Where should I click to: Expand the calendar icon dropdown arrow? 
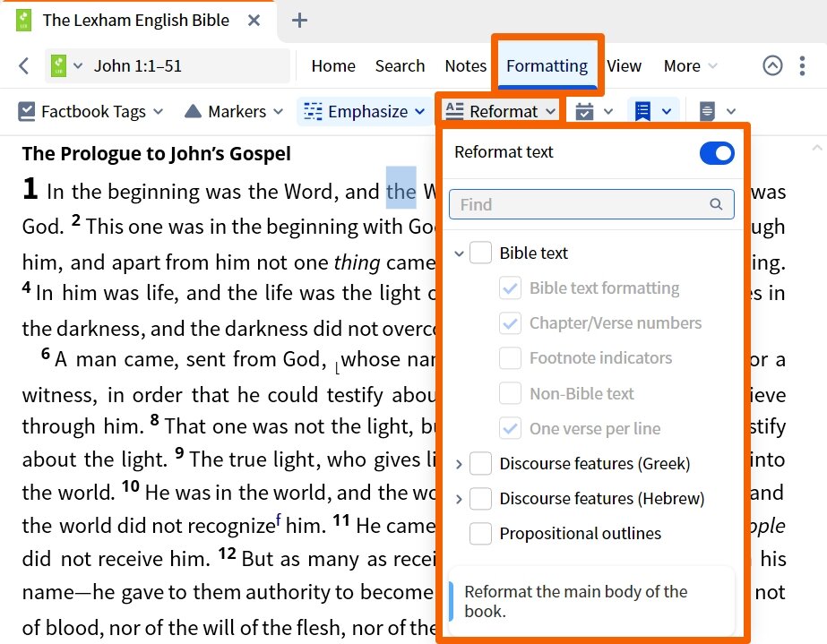click(608, 111)
